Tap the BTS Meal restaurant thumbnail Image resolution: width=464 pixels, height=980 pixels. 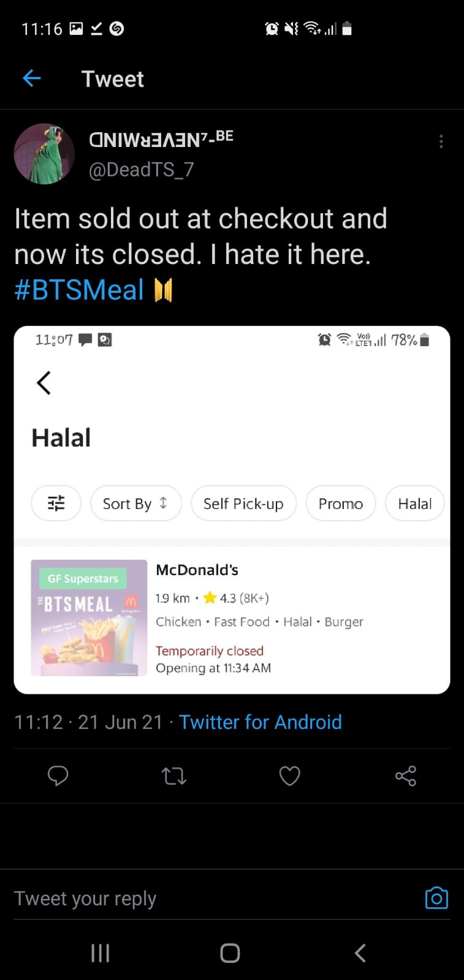coord(89,617)
